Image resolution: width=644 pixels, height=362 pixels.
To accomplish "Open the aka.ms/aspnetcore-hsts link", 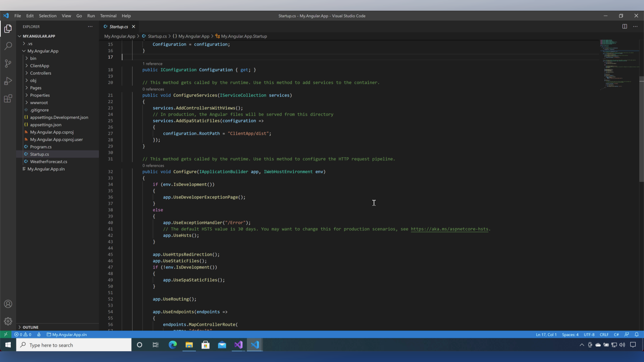I will [x=449, y=229].
